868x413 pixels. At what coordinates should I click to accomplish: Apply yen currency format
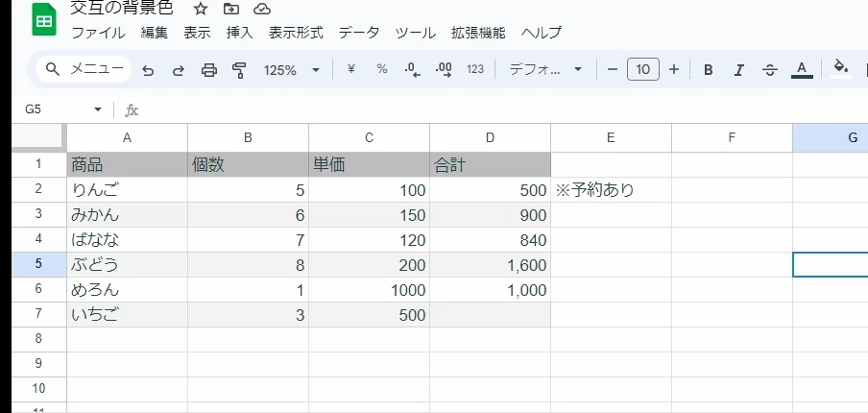[351, 69]
